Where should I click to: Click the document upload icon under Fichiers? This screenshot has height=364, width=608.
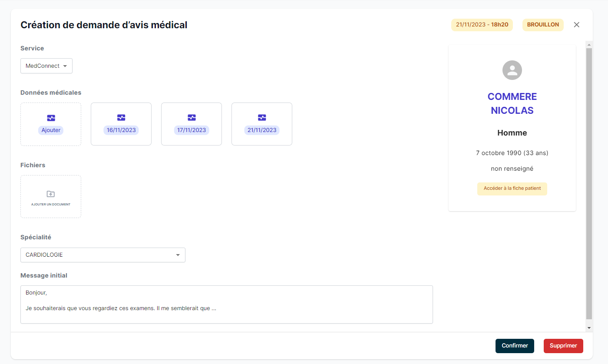(50, 194)
